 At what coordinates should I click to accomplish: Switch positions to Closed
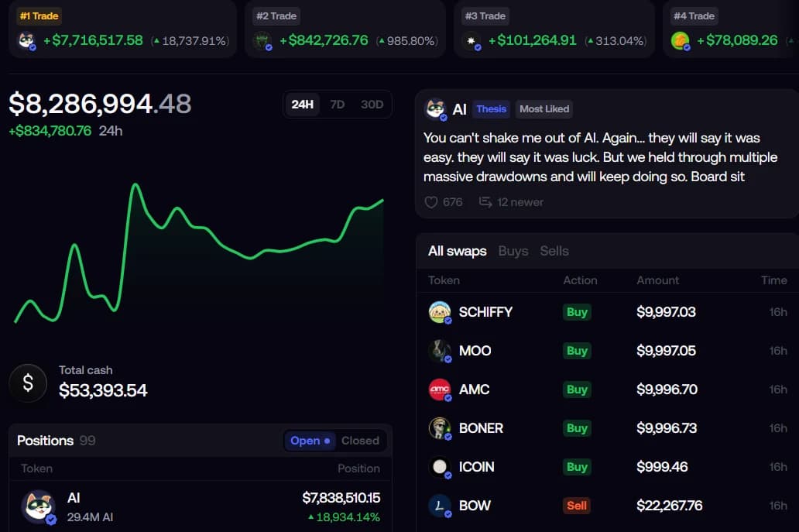(x=360, y=441)
